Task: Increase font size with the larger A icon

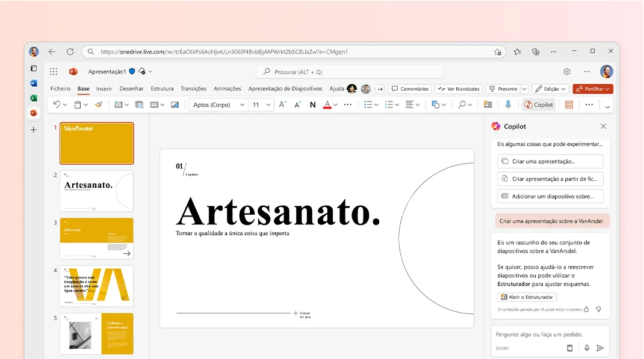Action: pos(282,105)
